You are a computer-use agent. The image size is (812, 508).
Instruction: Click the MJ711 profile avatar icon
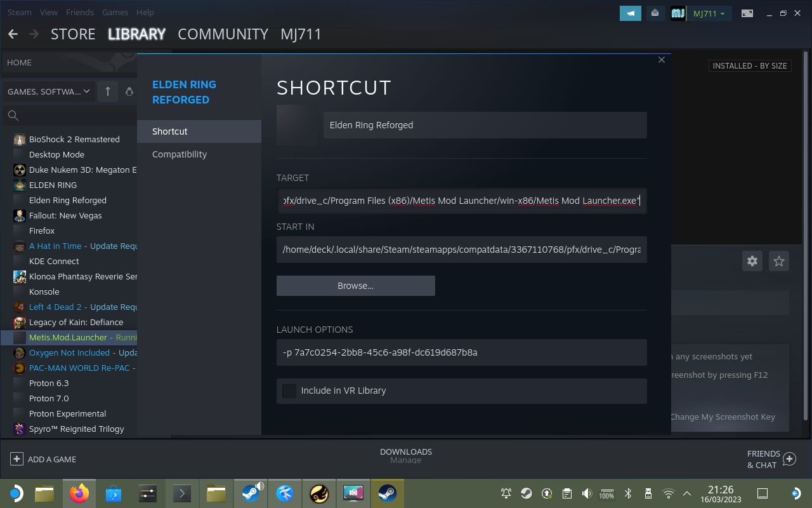(678, 13)
